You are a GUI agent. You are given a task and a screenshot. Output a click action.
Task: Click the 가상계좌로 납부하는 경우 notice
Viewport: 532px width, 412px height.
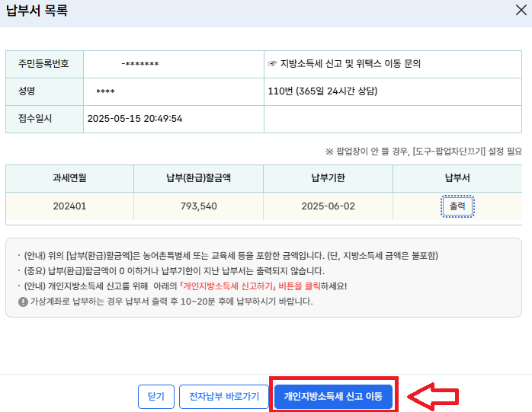[x=171, y=302]
